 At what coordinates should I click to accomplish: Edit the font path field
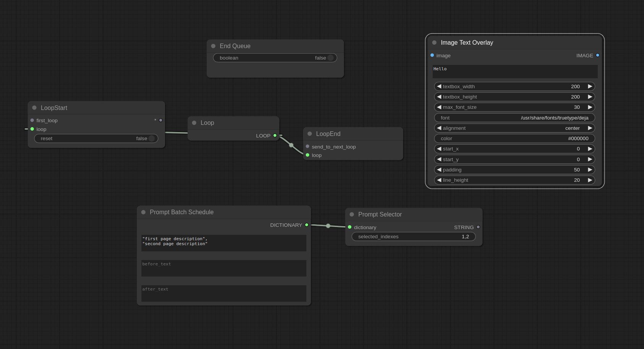pos(514,118)
